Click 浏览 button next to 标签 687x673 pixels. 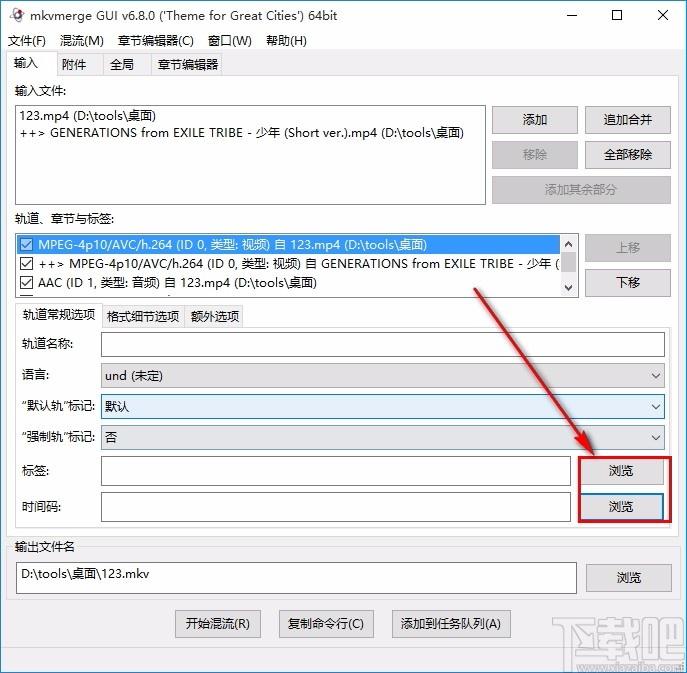[x=621, y=471]
